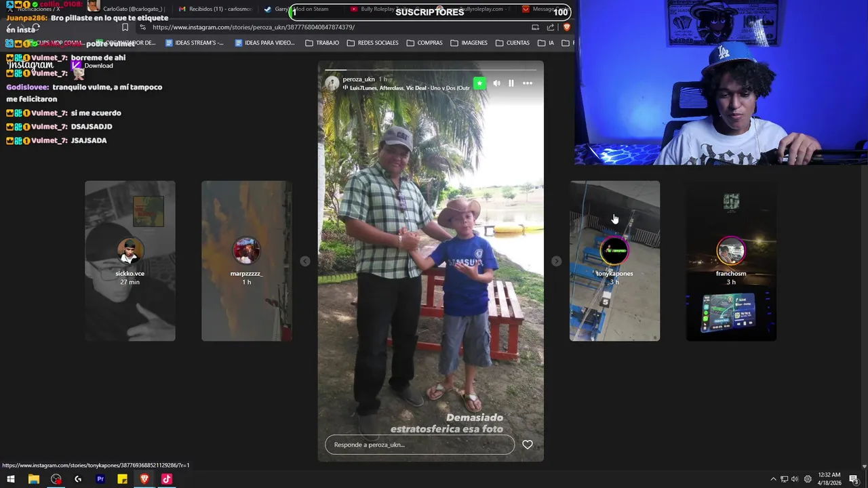868x488 pixels.
Task: Open the Windows Start menu
Action: point(11,479)
